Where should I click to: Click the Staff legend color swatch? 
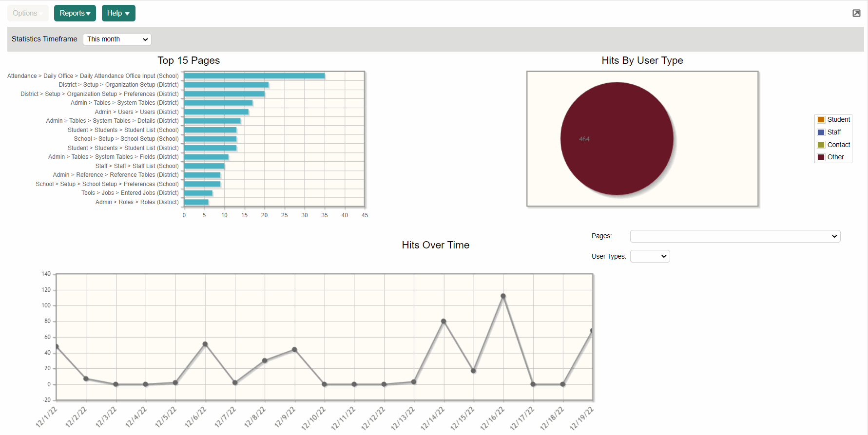tap(821, 132)
